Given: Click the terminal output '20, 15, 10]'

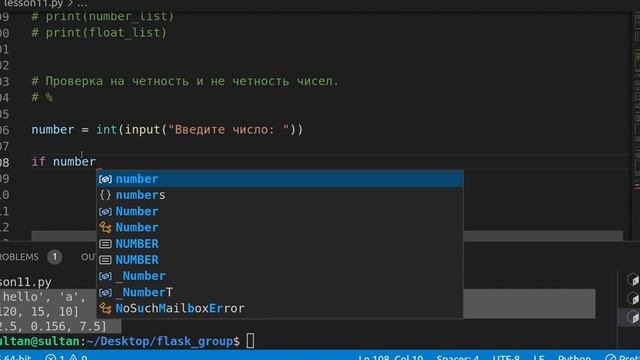Looking at the screenshot, I should (39, 311).
